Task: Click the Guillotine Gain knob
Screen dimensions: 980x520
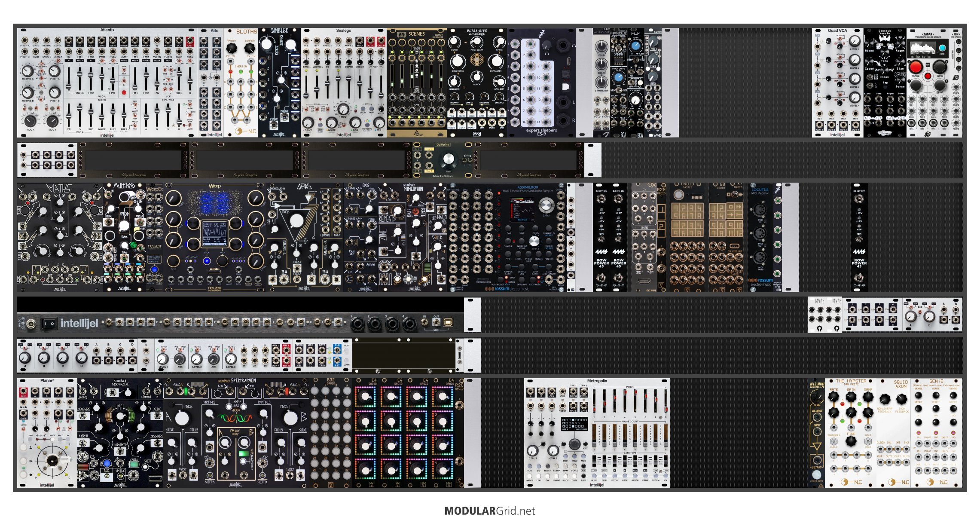Action: [x=448, y=159]
